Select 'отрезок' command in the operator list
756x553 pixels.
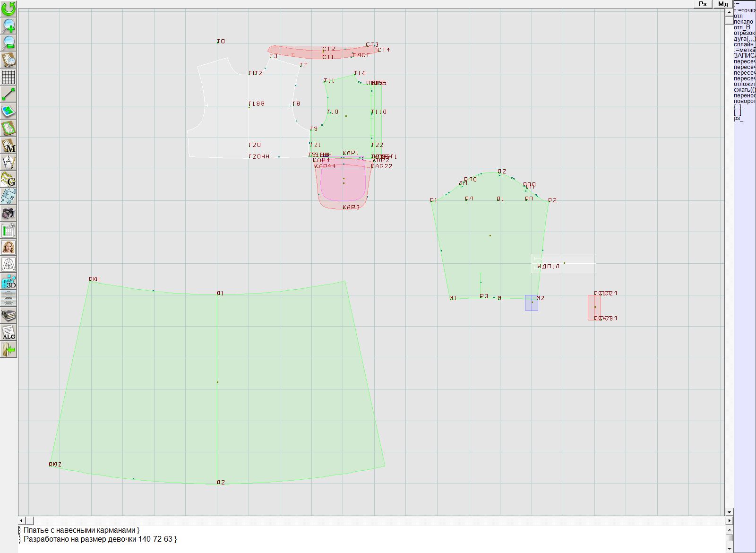tap(744, 33)
